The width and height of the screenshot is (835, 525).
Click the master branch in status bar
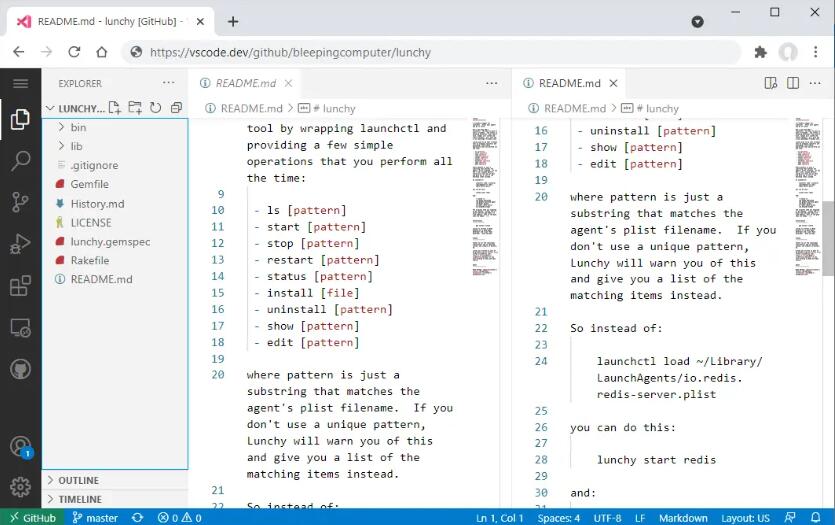click(x=95, y=518)
